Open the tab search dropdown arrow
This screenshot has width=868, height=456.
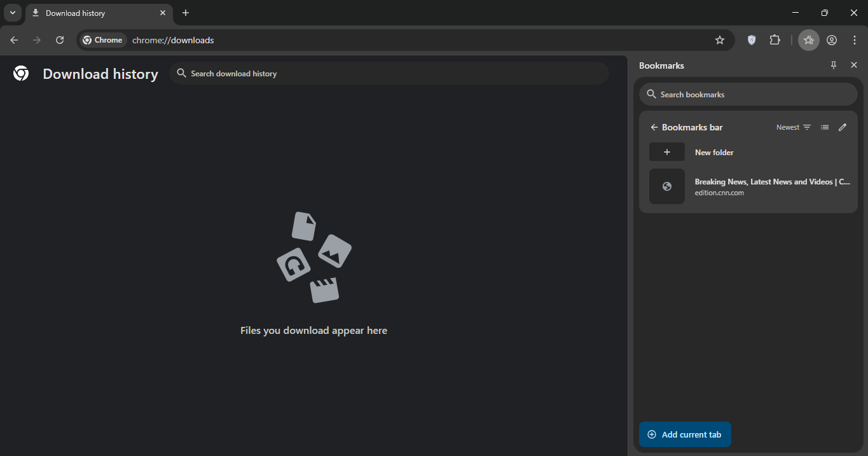[13, 13]
